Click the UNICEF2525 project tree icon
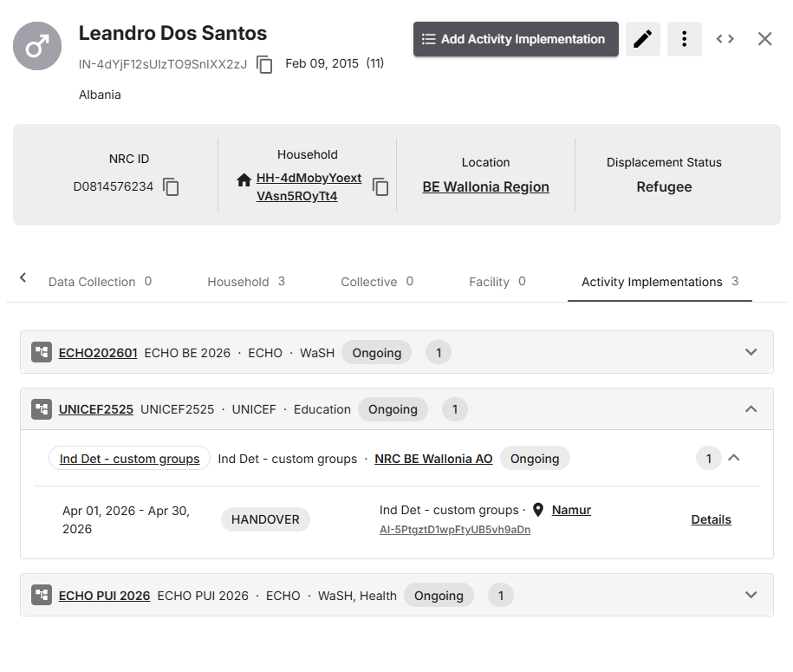The width and height of the screenshot is (793, 672). (x=42, y=409)
